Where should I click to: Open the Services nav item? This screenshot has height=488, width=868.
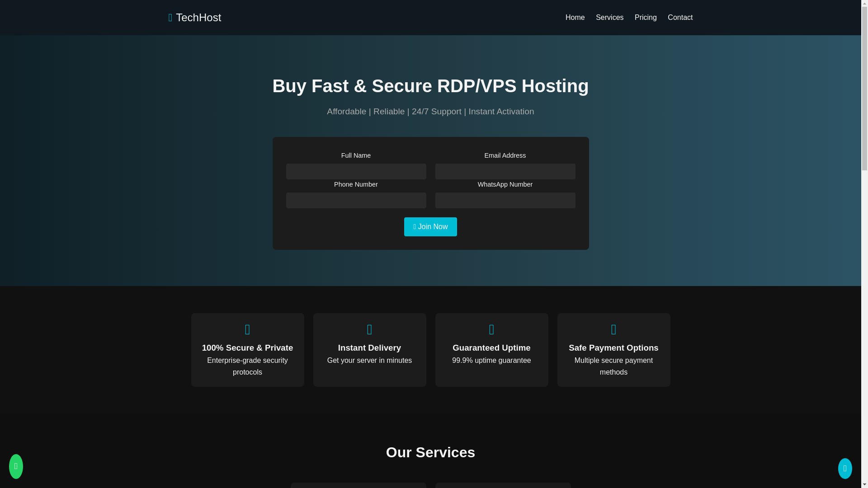(609, 18)
